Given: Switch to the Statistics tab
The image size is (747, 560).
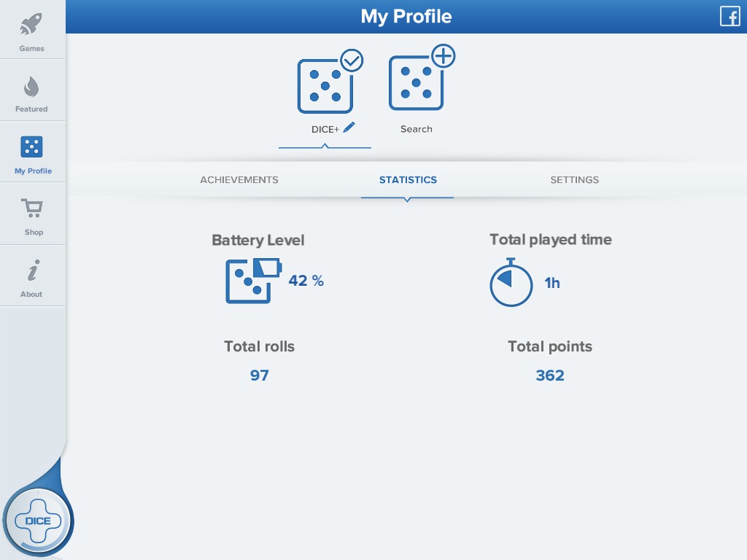Looking at the screenshot, I should coord(408,180).
